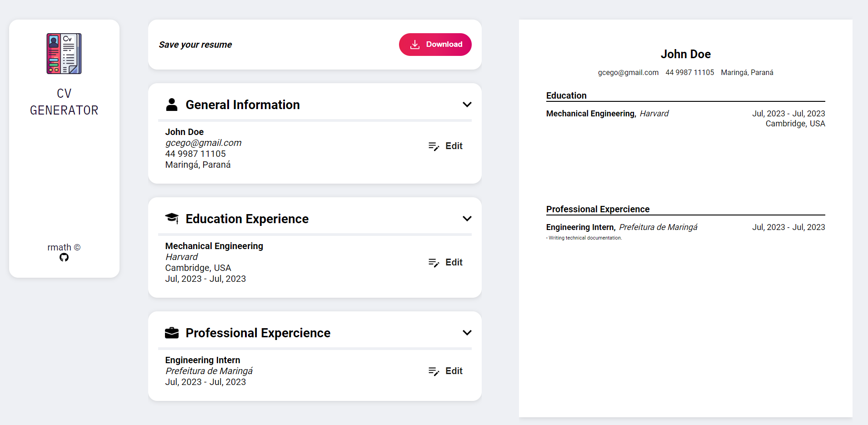The image size is (868, 425).
Task: Click the Education Experience heading
Action: point(247,219)
